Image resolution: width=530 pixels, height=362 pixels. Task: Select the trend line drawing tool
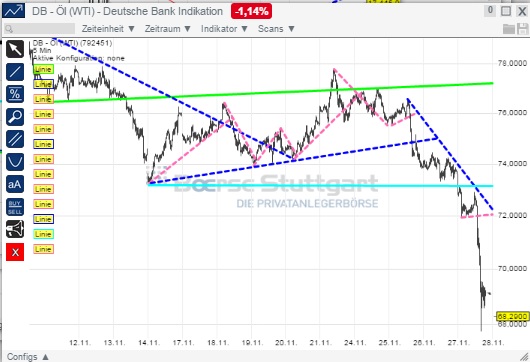click(x=15, y=72)
